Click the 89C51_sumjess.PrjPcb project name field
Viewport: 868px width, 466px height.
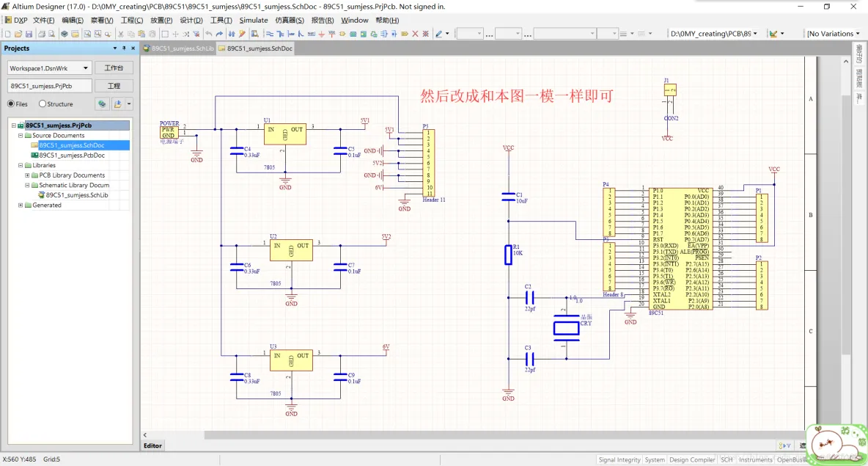pos(49,86)
